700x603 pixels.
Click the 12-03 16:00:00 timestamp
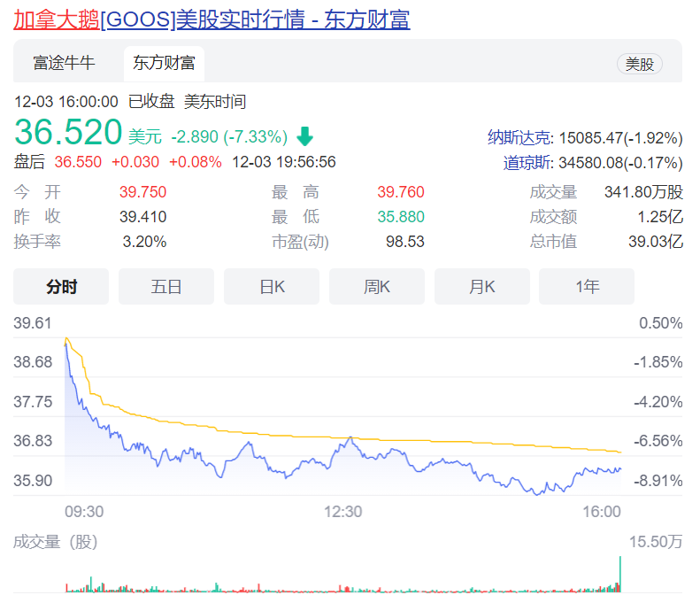click(66, 102)
